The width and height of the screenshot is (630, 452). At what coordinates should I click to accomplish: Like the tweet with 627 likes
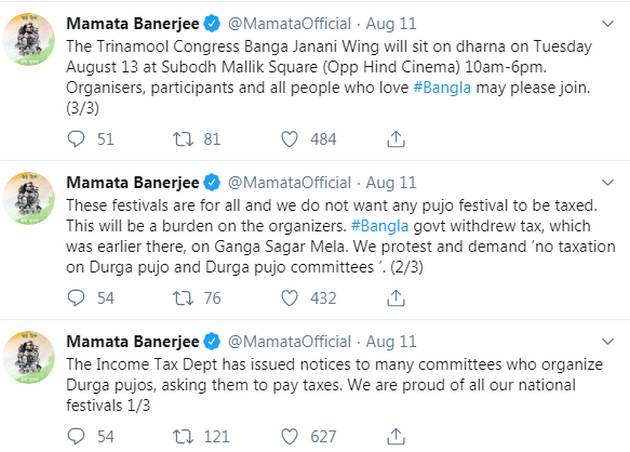click(x=289, y=436)
